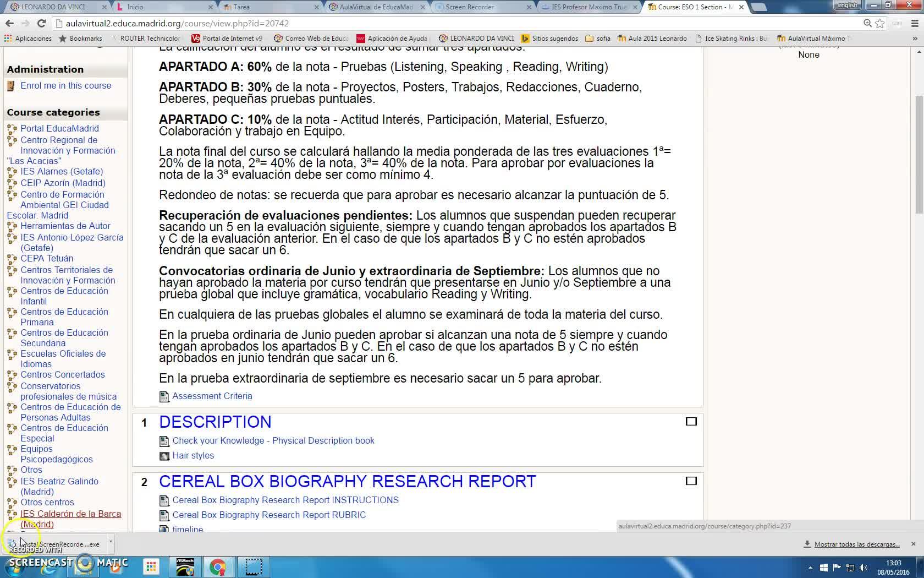Click Enrol me in this course
This screenshot has width=924, height=578.
coord(65,86)
